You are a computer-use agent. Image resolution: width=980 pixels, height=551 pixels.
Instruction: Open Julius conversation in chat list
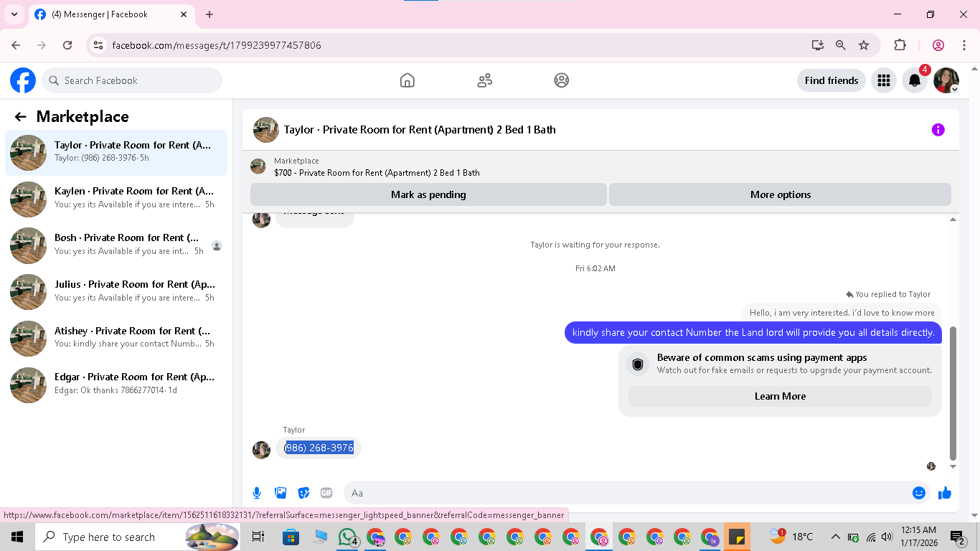[116, 292]
